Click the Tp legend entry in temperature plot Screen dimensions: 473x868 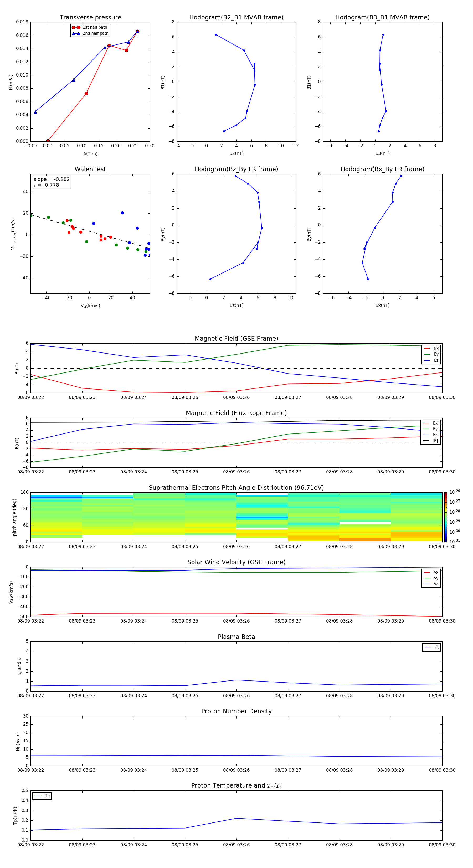42,796
